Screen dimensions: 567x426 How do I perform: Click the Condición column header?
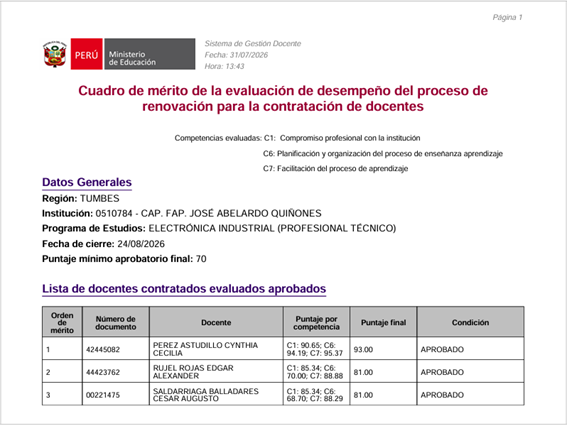[470, 322]
